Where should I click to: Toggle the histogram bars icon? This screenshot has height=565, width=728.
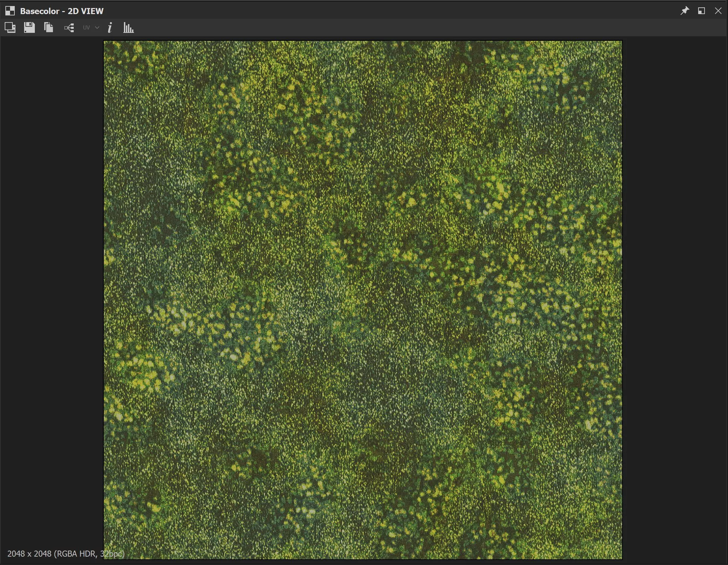(128, 27)
